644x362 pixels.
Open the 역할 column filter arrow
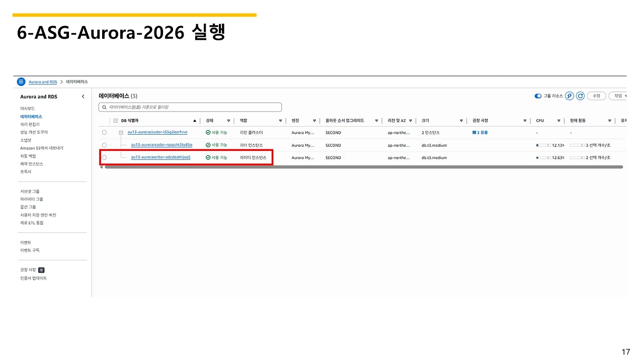tap(281, 121)
